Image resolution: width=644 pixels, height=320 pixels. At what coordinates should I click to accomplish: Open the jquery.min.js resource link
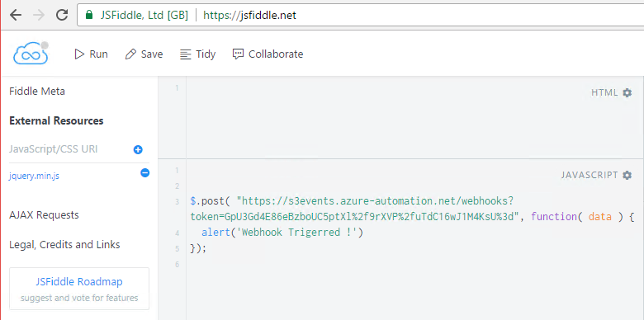click(34, 176)
